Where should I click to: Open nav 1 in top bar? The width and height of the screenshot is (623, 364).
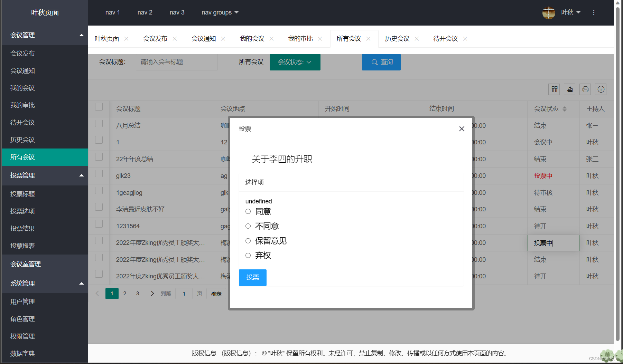coord(113,12)
